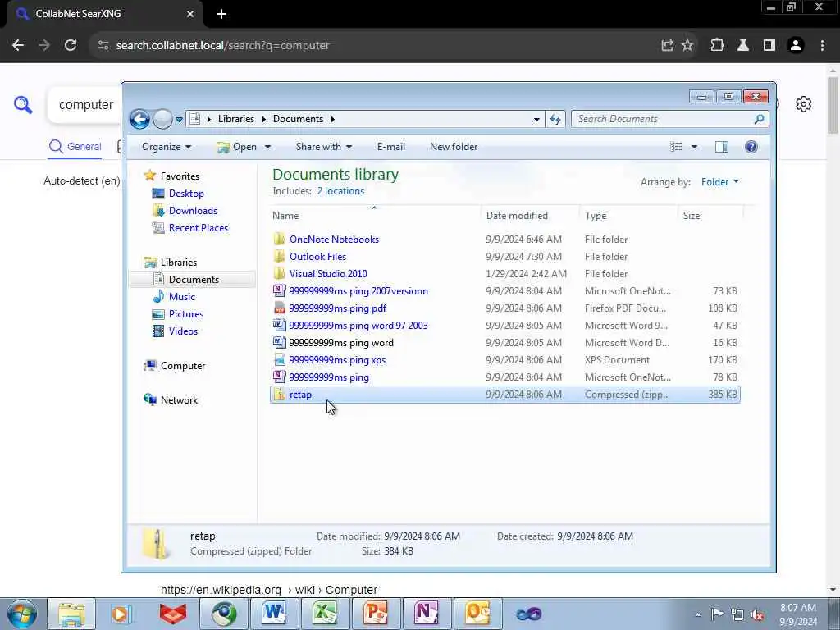Click the Explorer Back arrow button

[139, 119]
